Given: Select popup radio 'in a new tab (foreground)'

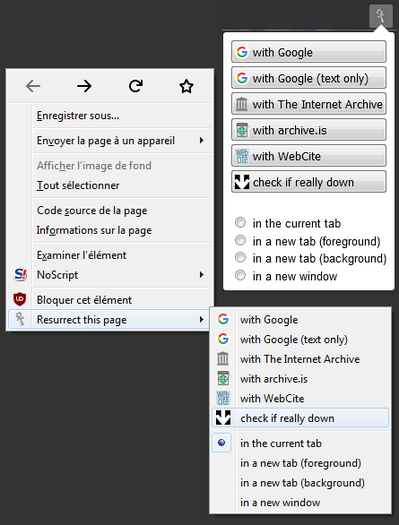Looking at the screenshot, I should 240,240.
